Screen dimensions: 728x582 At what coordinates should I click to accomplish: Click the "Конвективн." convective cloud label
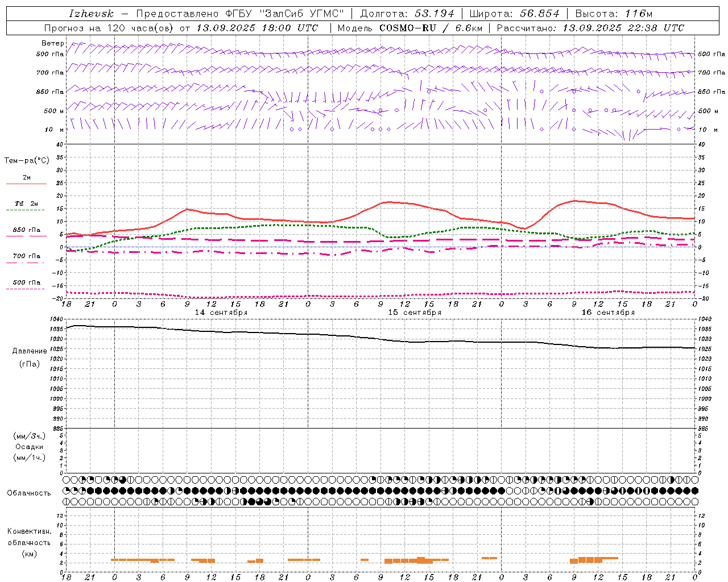pos(29,531)
